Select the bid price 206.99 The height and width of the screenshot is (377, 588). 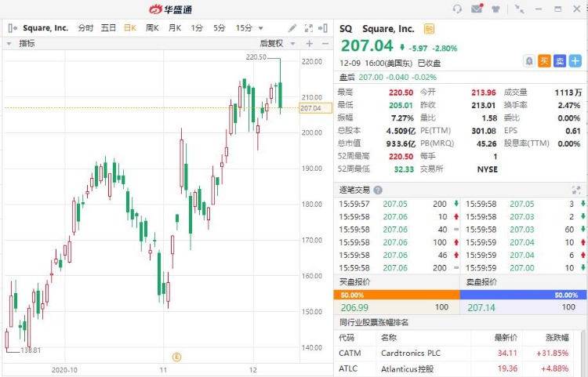pos(354,308)
